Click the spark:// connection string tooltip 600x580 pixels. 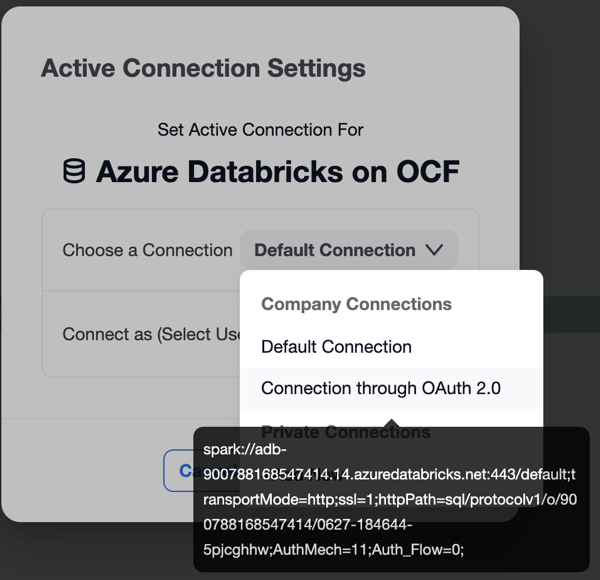point(391,499)
